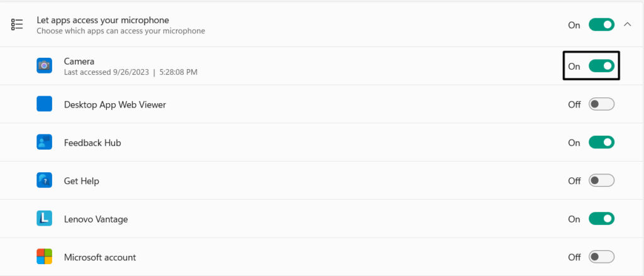Click the Get Help app icon
Screen dimensions: 644x276
coord(44,181)
